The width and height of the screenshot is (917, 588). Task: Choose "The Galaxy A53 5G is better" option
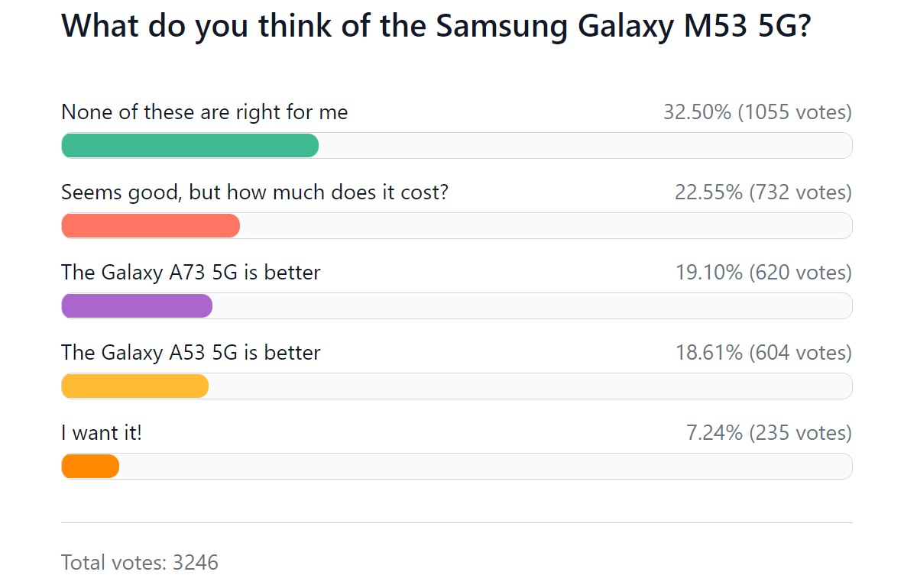191,353
